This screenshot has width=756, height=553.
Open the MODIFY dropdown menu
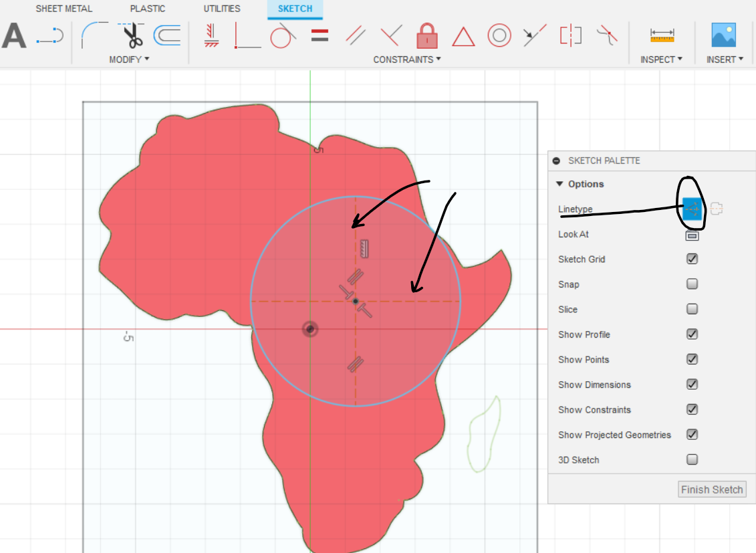point(129,60)
